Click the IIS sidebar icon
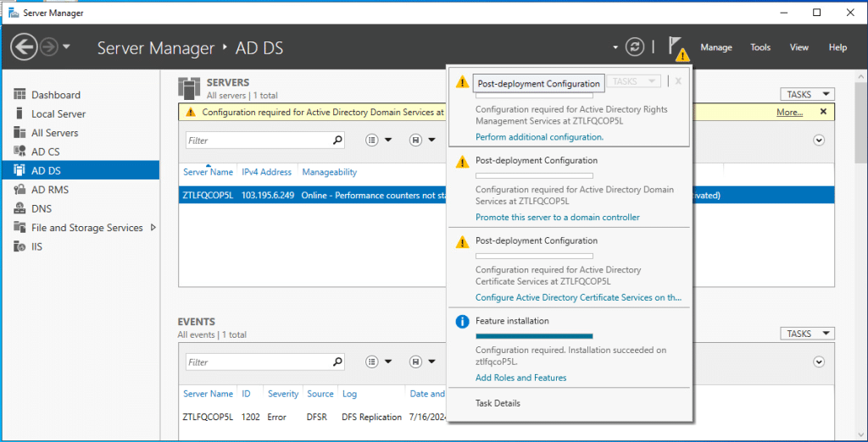The height and width of the screenshot is (442, 868). 20,246
